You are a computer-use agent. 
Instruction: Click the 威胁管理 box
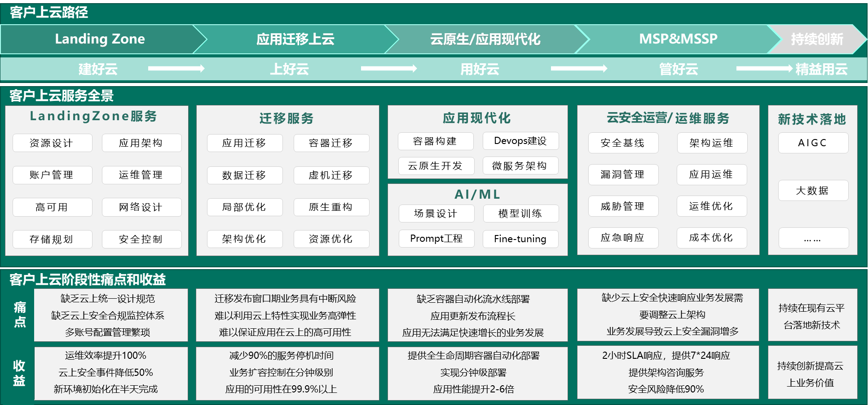click(623, 206)
